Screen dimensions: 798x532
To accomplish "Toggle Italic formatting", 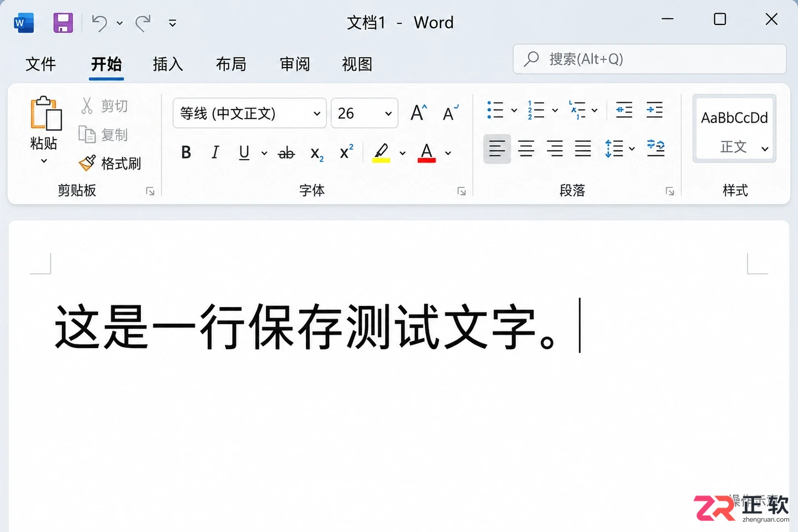I will (215, 152).
